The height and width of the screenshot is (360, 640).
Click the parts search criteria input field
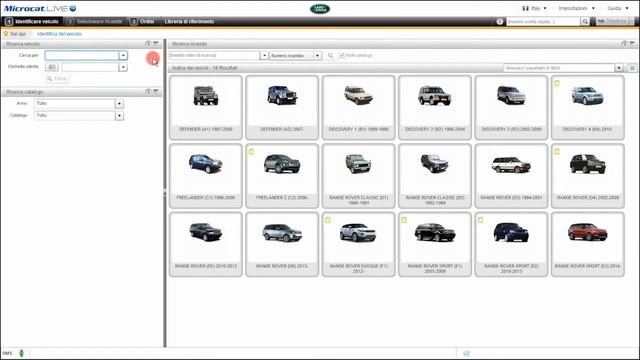pyautogui.click(x=214, y=56)
